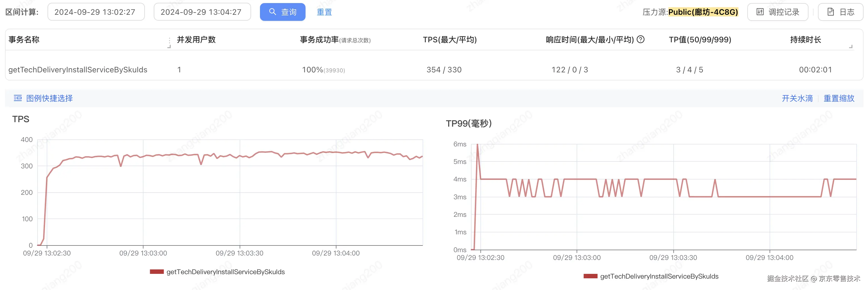
Task: Click the resize handle after 事务名称 column
Action: (169, 43)
